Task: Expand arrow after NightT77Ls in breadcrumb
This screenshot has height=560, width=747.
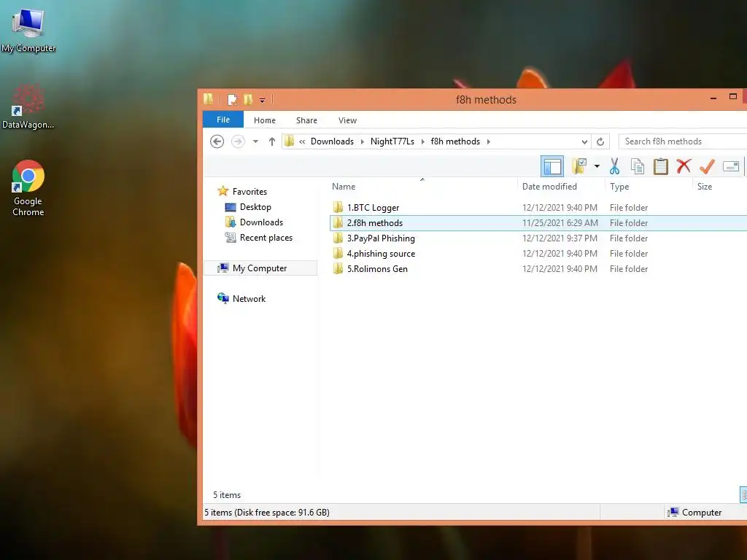Action: click(x=422, y=141)
